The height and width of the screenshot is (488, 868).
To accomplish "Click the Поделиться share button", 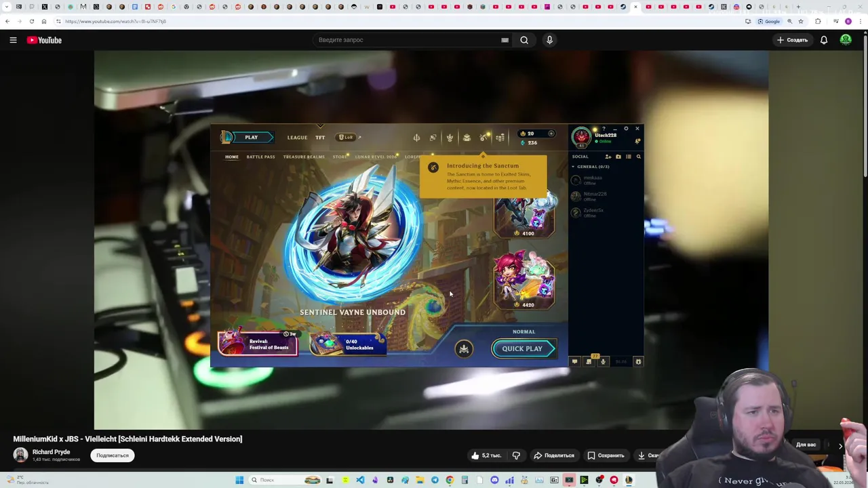I will (554, 455).
